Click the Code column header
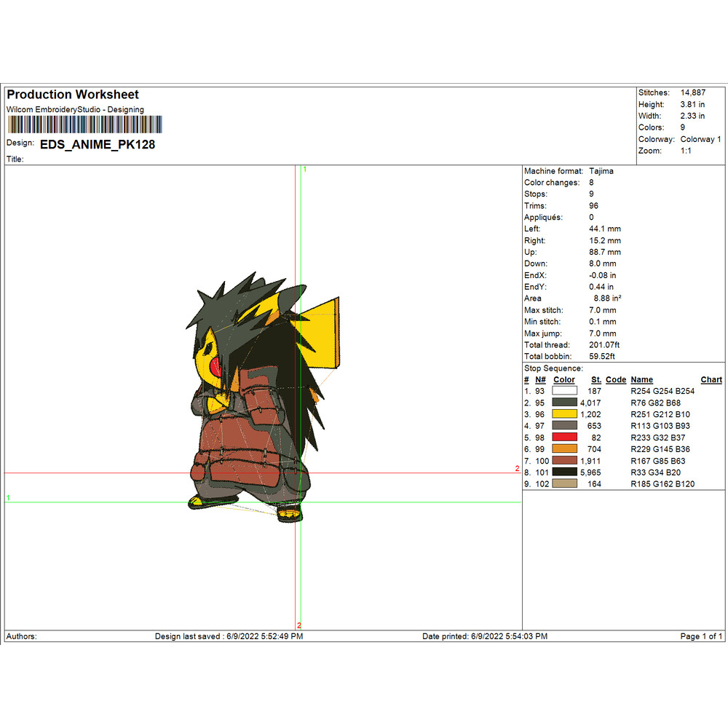 [x=615, y=380]
